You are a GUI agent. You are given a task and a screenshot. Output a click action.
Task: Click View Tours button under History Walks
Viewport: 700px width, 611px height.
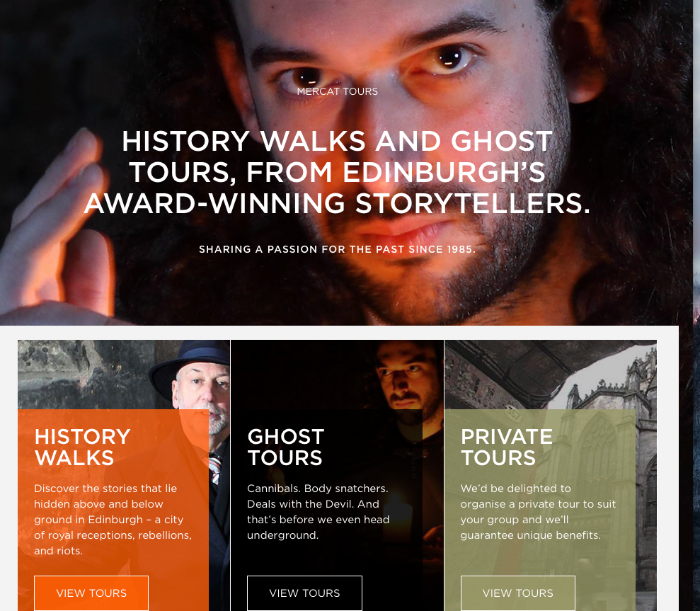pyautogui.click(x=92, y=593)
